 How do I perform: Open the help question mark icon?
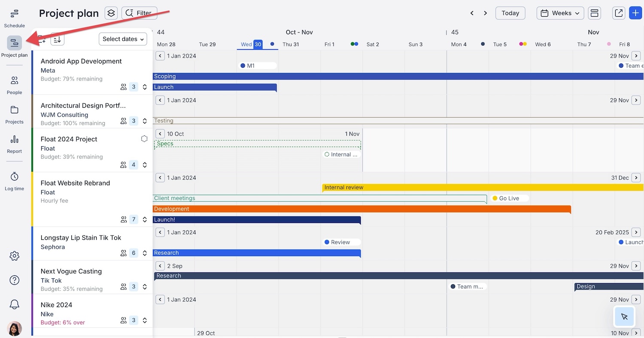pyautogui.click(x=14, y=280)
